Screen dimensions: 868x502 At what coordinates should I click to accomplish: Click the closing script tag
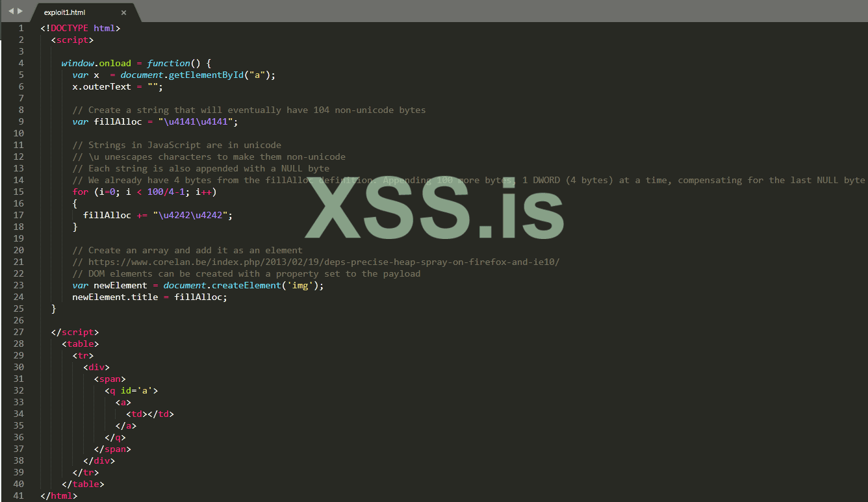[75, 332]
